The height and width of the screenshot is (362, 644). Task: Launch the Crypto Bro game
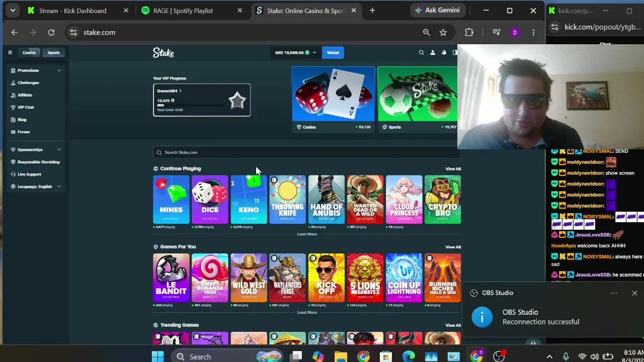coord(443,199)
